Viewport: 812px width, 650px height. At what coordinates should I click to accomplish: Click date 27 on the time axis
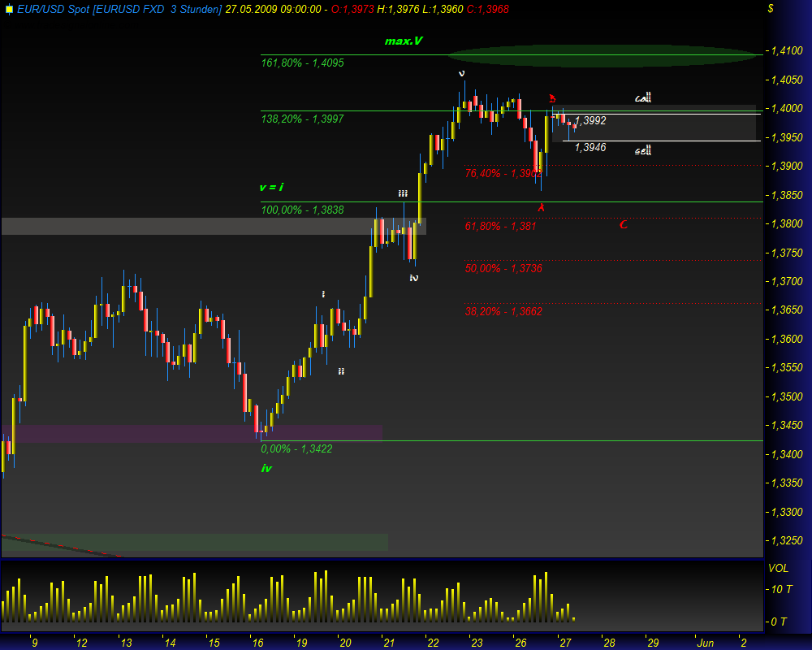coord(565,643)
